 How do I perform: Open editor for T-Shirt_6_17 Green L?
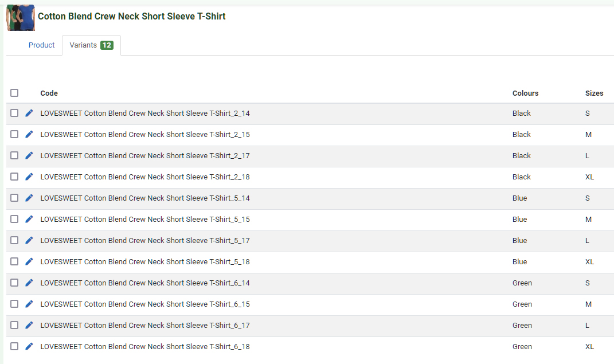29,325
